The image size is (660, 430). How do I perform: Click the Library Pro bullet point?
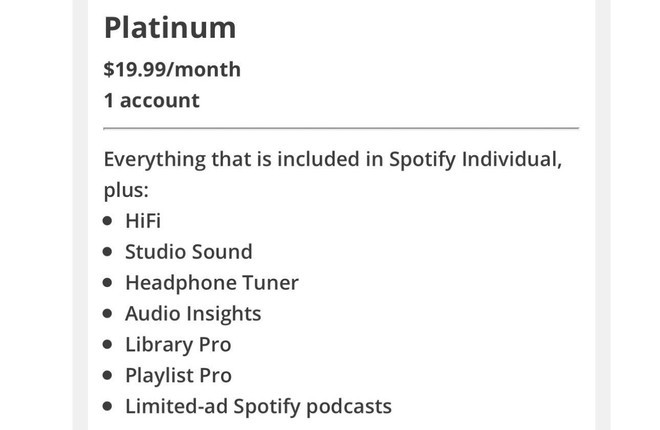(107, 344)
